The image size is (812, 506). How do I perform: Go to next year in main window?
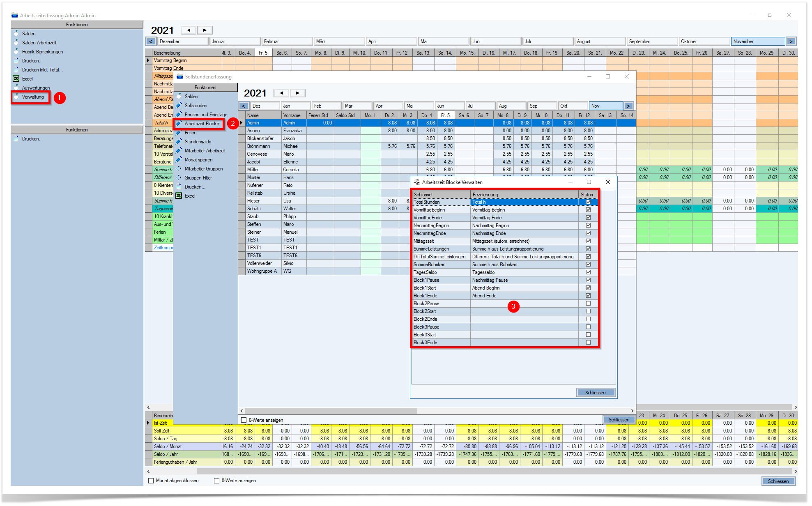(205, 30)
